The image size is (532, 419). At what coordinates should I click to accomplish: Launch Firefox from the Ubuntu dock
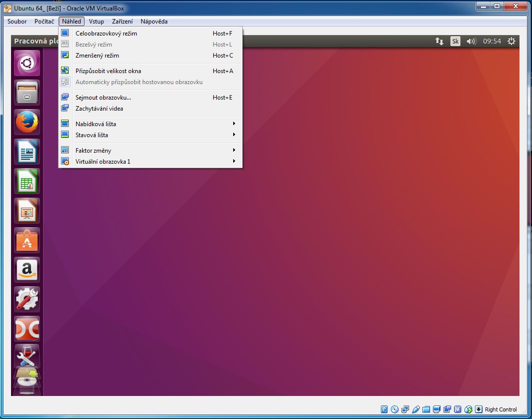coord(27,122)
